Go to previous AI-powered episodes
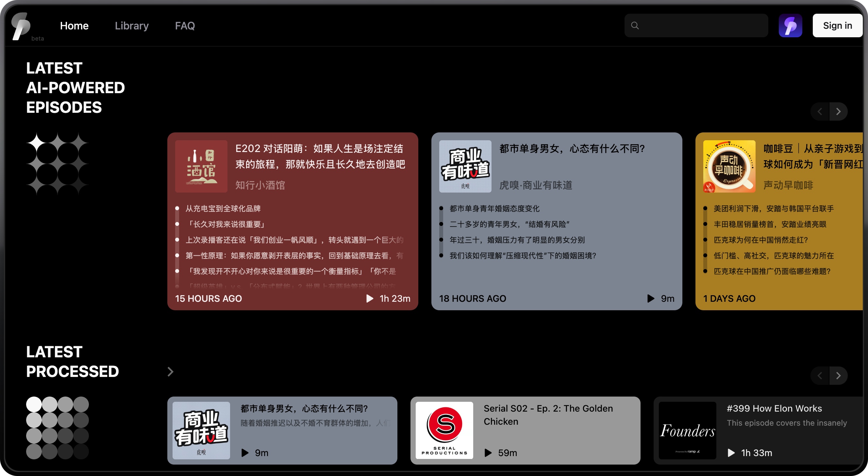Image resolution: width=868 pixels, height=476 pixels. tap(820, 111)
